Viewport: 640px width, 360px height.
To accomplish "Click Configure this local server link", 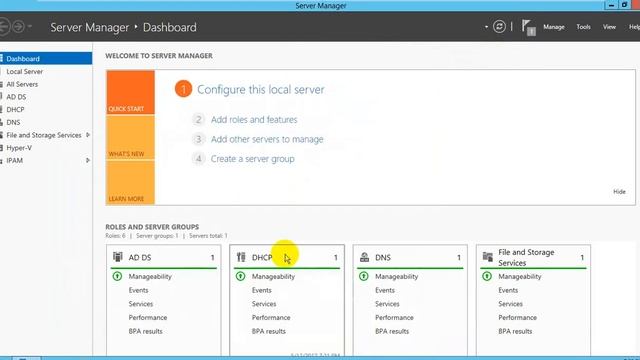I will point(260,89).
